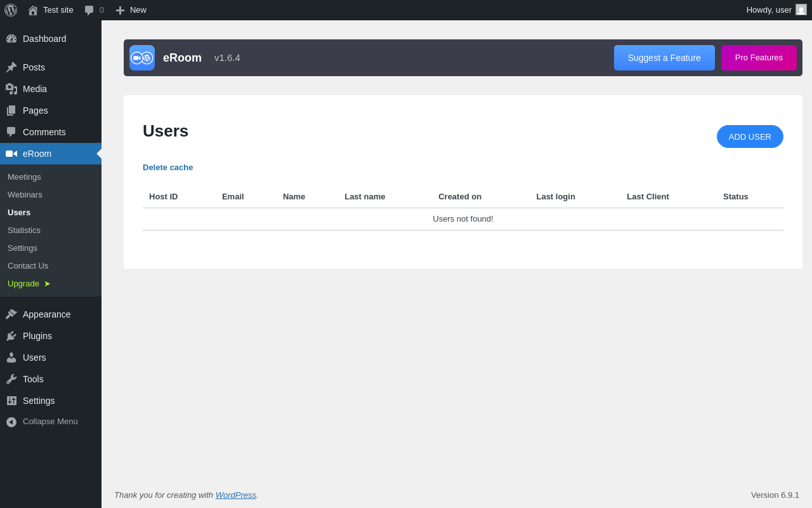Follow the WordPress footer link
This screenshot has height=508, width=812.
click(x=236, y=495)
